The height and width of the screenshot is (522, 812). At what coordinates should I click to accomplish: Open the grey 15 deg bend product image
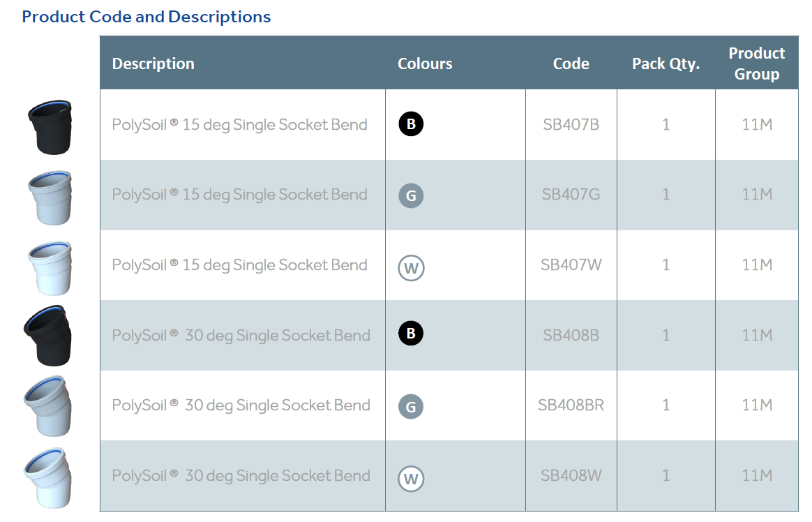tap(50, 197)
